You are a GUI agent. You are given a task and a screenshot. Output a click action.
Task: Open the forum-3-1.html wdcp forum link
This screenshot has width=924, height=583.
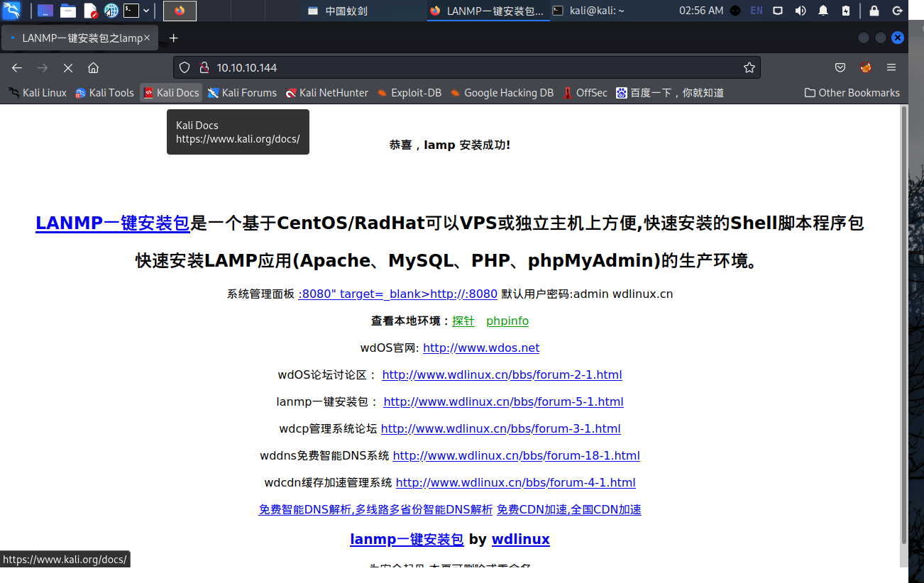coord(500,428)
